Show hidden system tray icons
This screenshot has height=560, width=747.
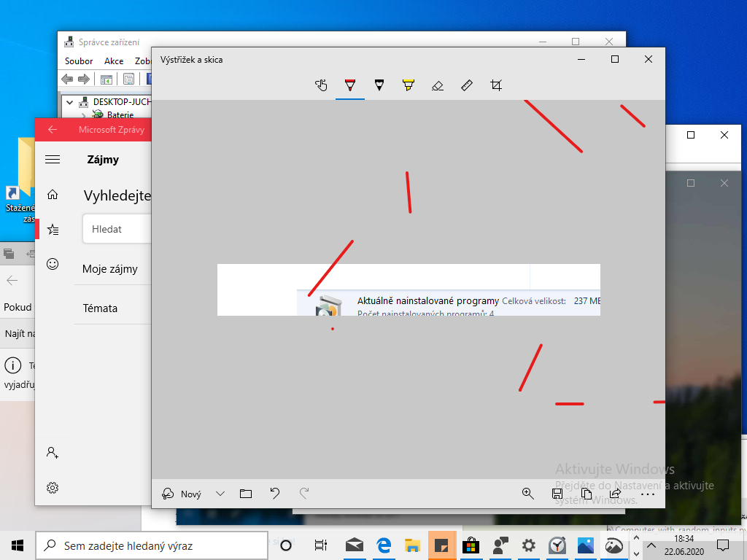click(x=651, y=545)
